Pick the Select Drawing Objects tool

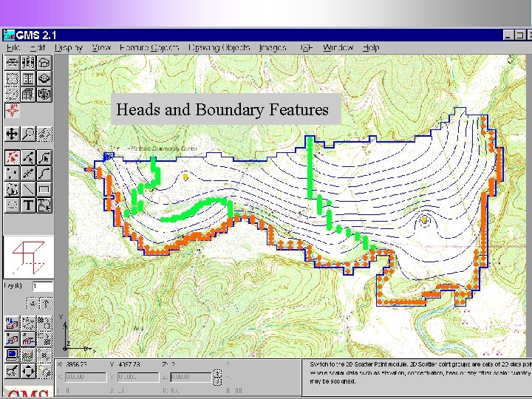(44, 205)
